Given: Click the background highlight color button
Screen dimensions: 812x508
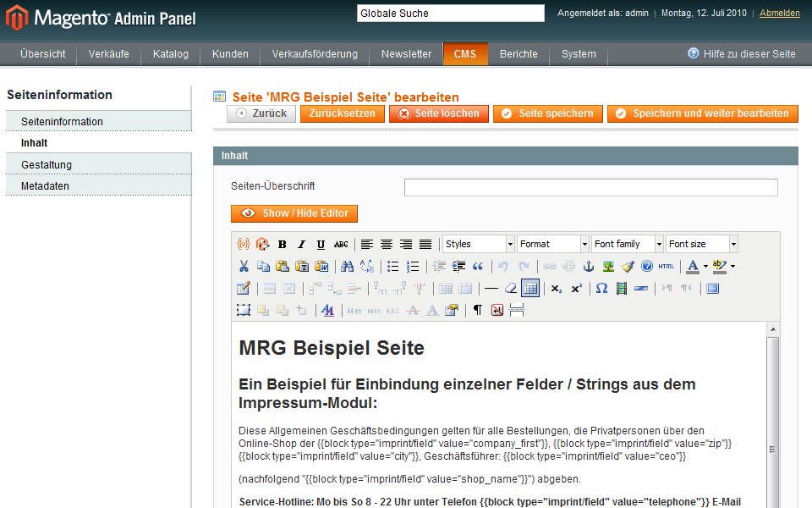Looking at the screenshot, I should point(719,267).
